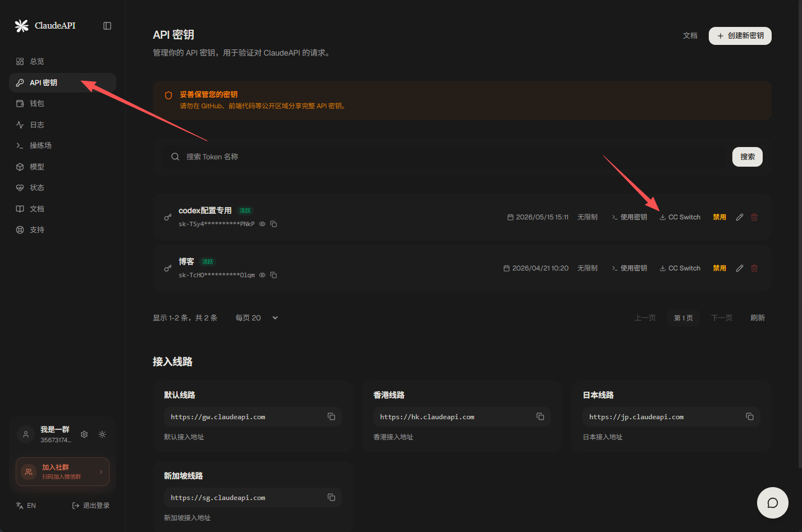802x532 pixels.
Task: Click the https://sg.claudeapi.com address text
Action: click(x=218, y=498)
